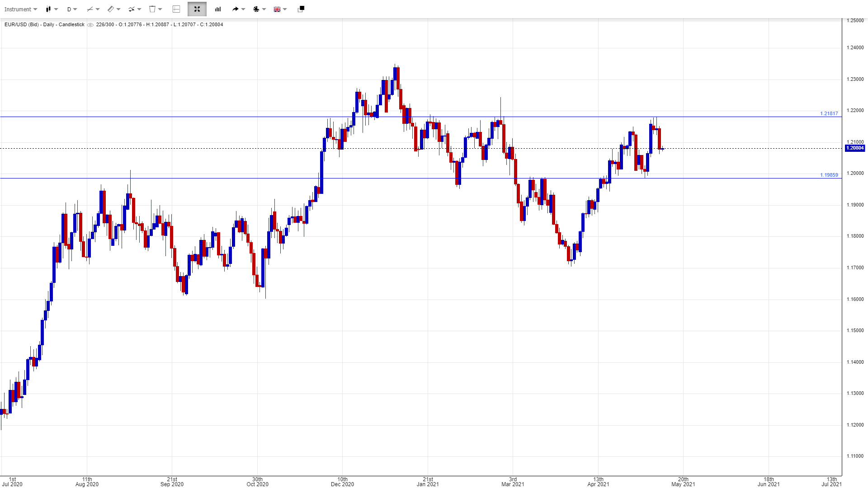868x488 pixels.
Task: Click the 1.11000 price axis label
Action: click(855, 456)
